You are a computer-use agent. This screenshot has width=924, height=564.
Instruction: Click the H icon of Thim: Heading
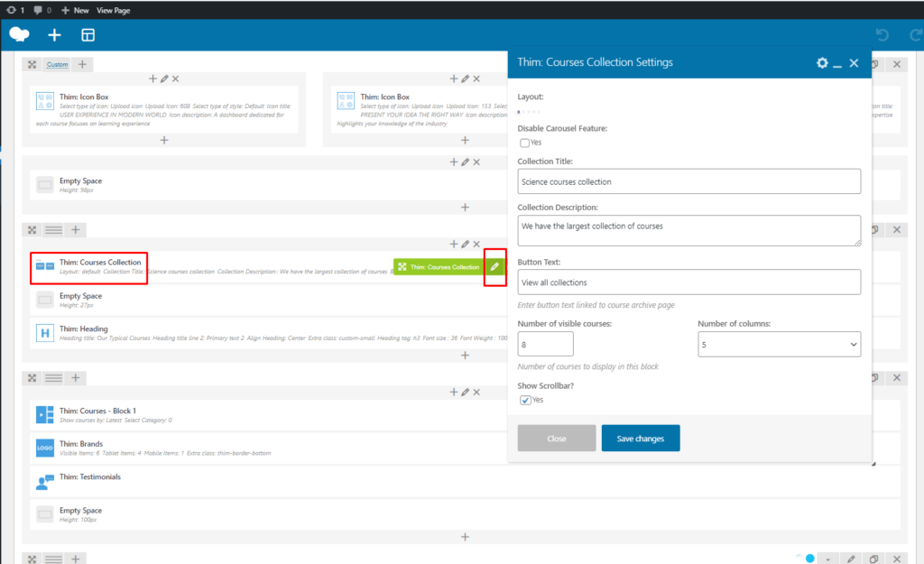tap(45, 333)
